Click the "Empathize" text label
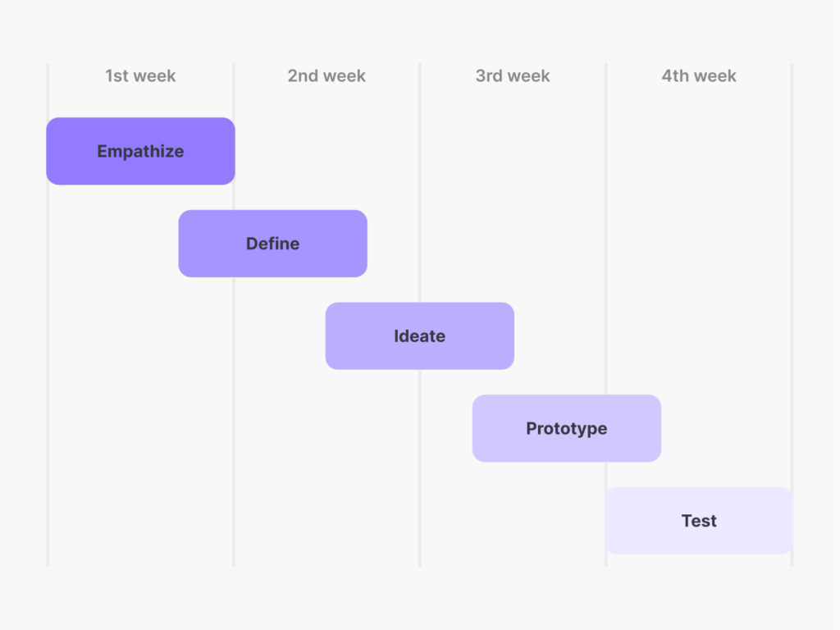The height and width of the screenshot is (630, 840). (x=140, y=151)
